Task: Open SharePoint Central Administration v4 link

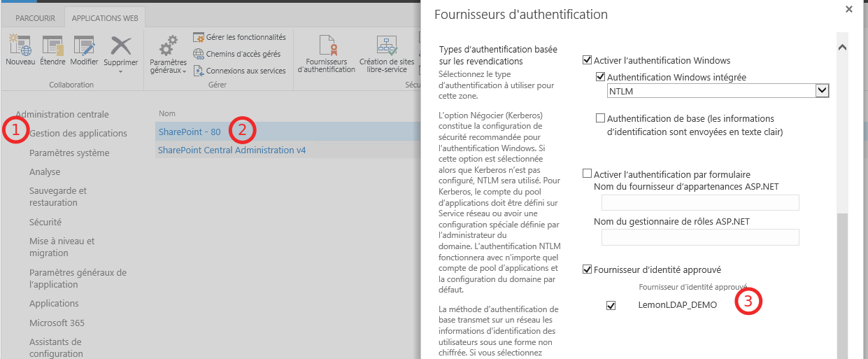Action: click(232, 150)
